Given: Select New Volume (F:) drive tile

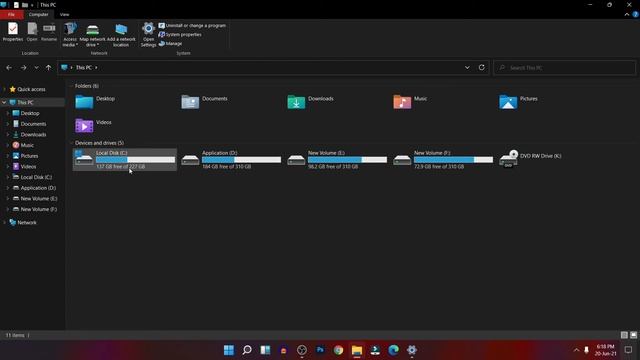Looking at the screenshot, I should coord(443,160).
